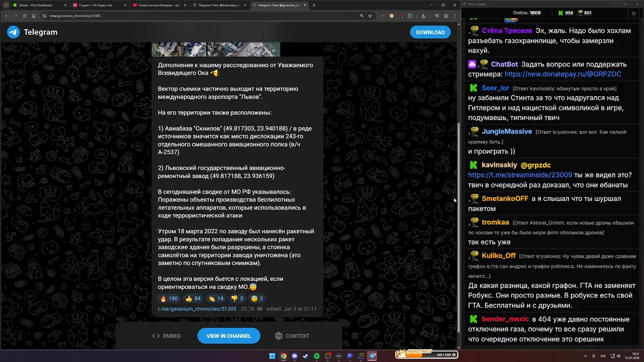Click the Telegram logo icon in header
This screenshot has height=362, width=644.
[13, 32]
